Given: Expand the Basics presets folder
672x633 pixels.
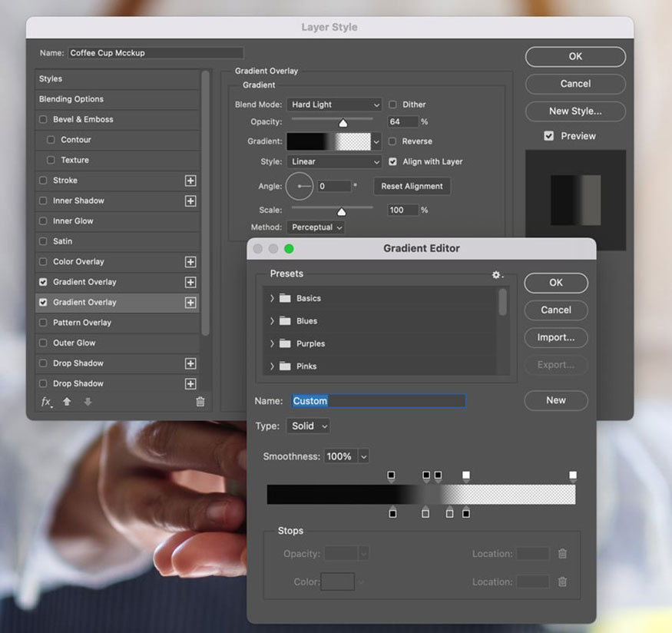Looking at the screenshot, I should pos(272,298).
